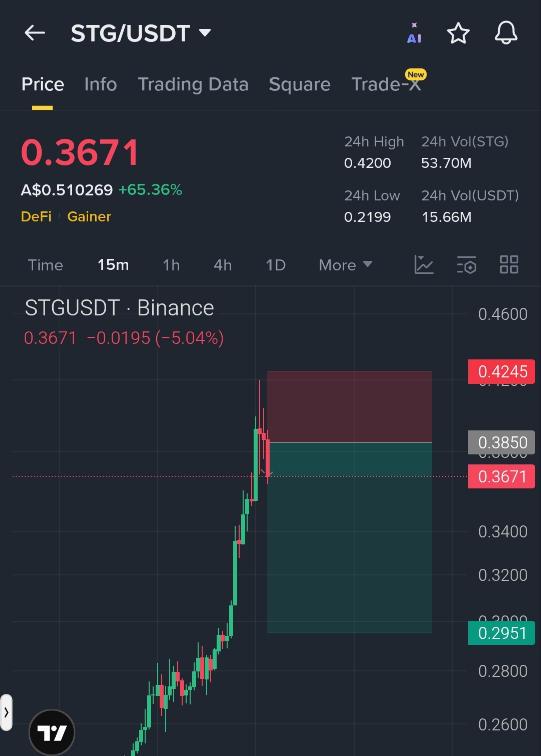Viewport: 541px width, 756px height.
Task: Tap the large 0.3671 last price
Action: click(80, 152)
